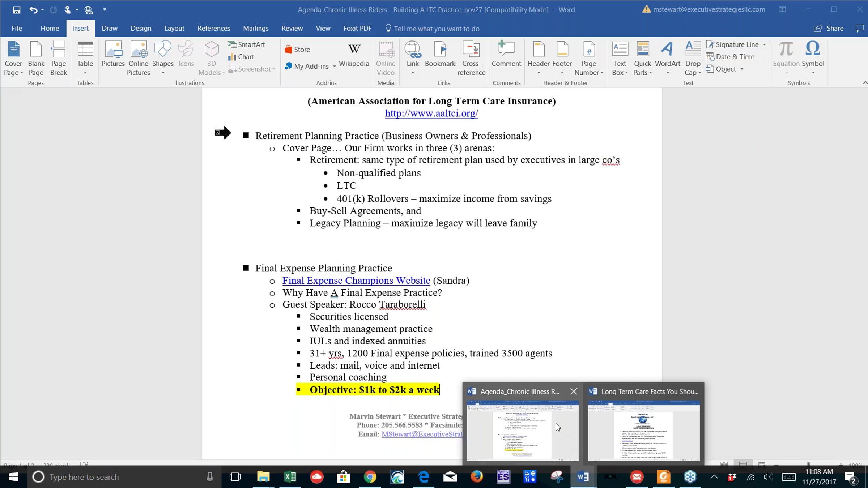Open Excel from the taskbar

(x=290, y=477)
